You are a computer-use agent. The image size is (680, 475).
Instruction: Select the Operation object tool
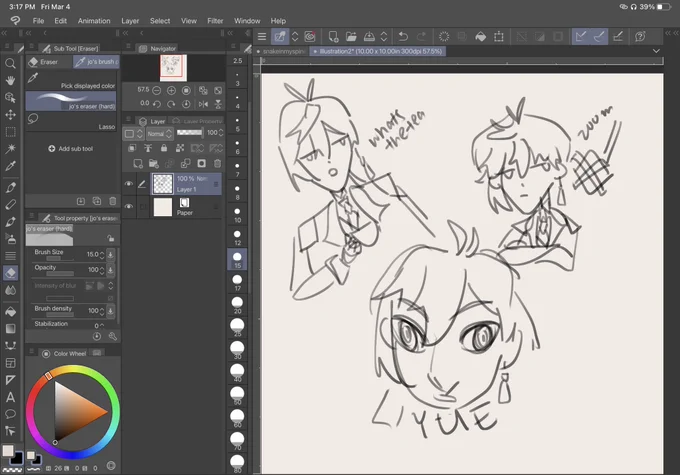coord(10,98)
